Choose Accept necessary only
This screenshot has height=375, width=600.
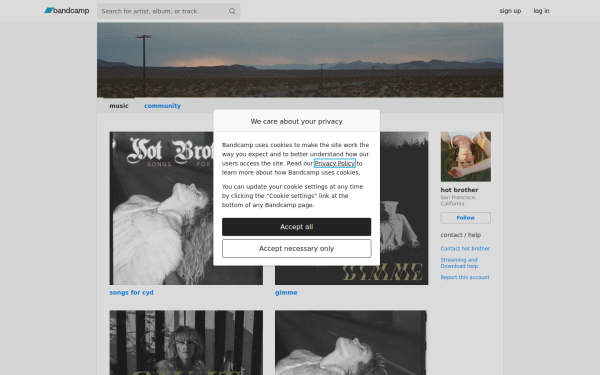pos(297,249)
